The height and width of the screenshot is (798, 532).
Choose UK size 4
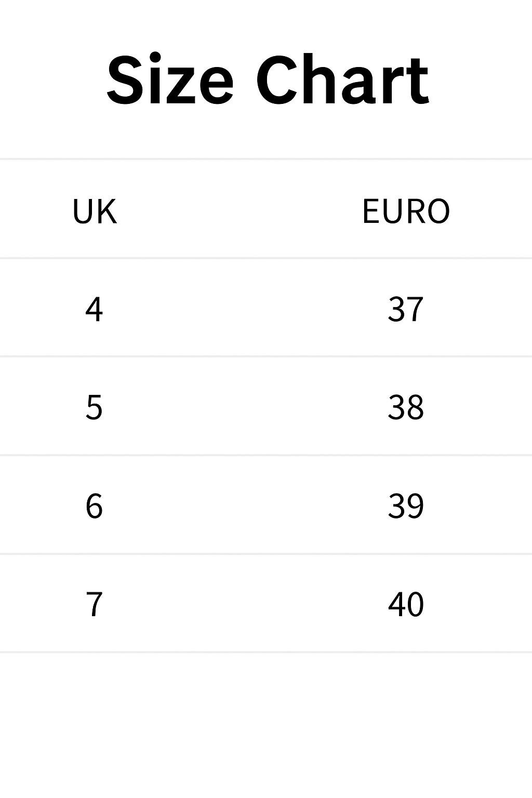[x=94, y=309]
